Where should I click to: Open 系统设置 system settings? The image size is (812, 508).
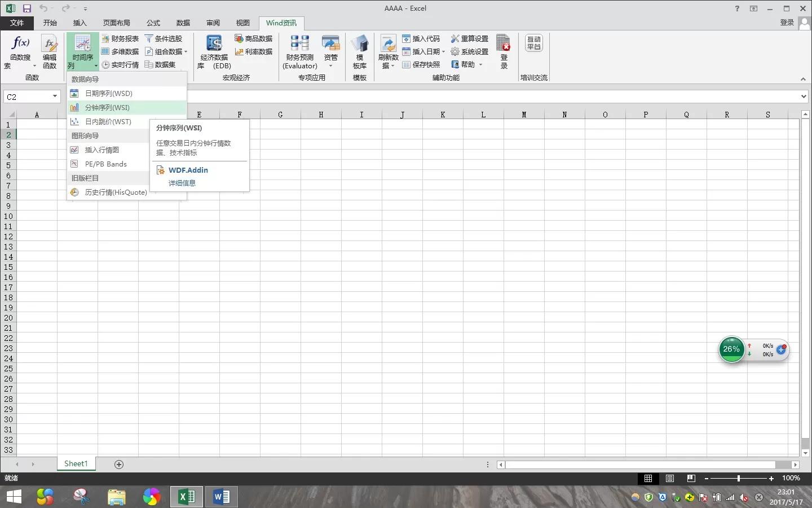coord(470,51)
